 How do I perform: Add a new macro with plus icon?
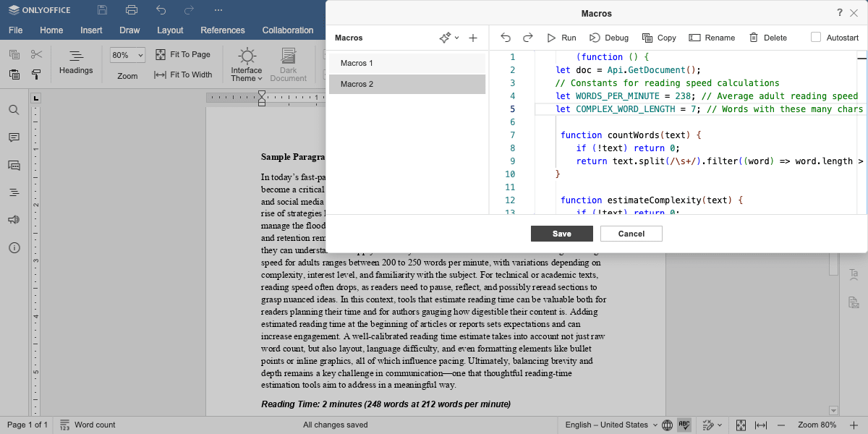pyautogui.click(x=473, y=38)
